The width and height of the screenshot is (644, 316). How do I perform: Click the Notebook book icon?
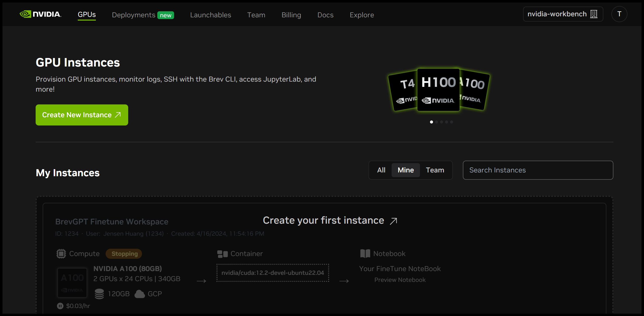tap(365, 254)
